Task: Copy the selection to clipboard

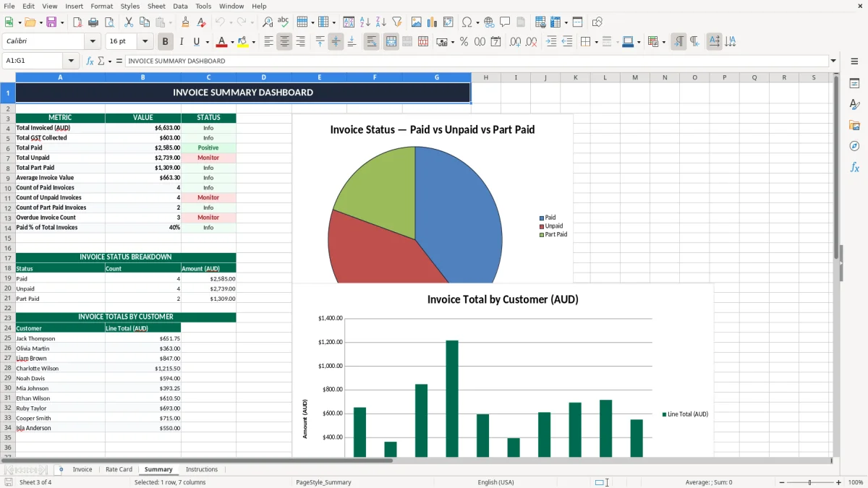Action: click(144, 22)
